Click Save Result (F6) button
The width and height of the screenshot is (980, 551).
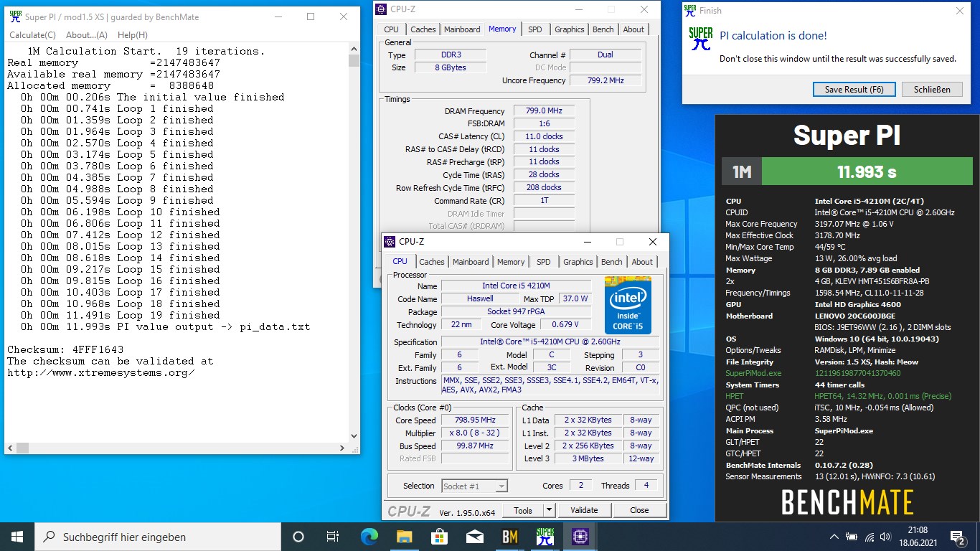(x=854, y=90)
